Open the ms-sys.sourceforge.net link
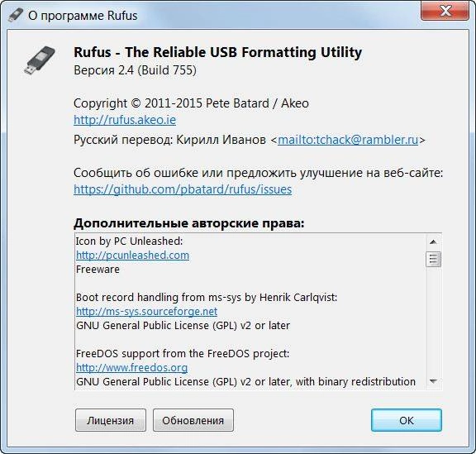Image resolution: width=476 pixels, height=454 pixels. (146, 311)
